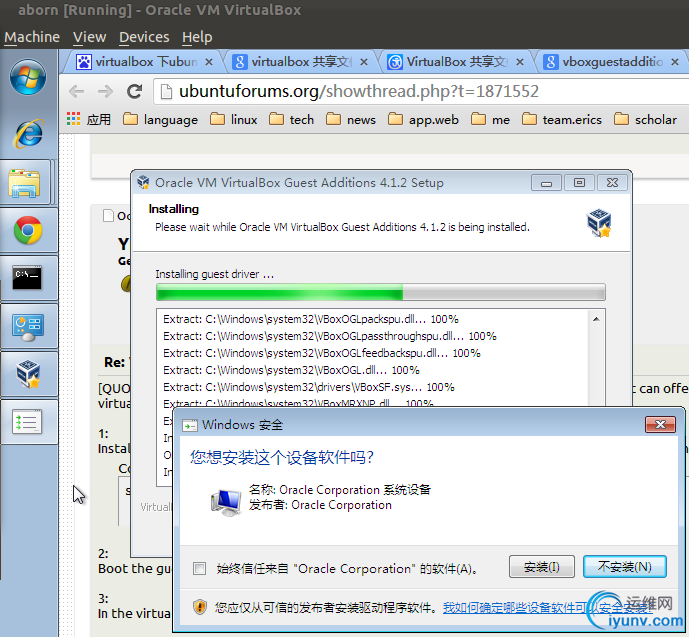This screenshot has height=637, width=689.
Task: Open Chrome apps shortcut in bookmarks bar
Action: (89, 119)
